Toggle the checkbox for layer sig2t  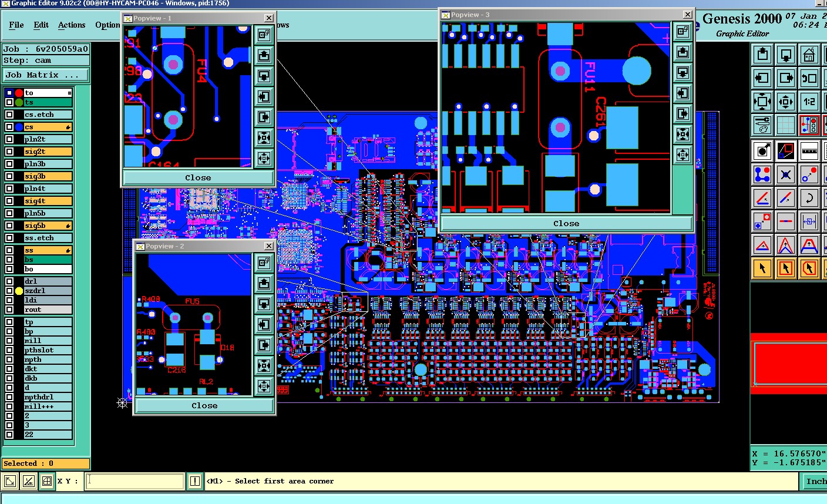coord(9,152)
